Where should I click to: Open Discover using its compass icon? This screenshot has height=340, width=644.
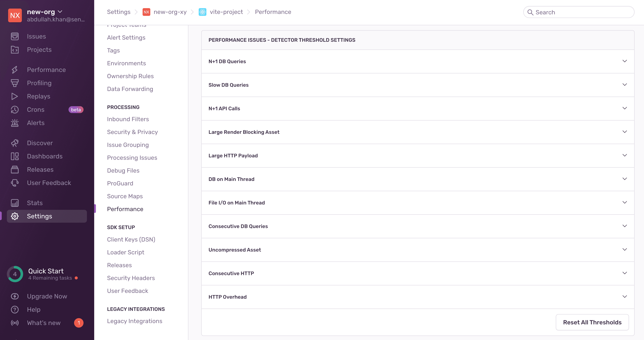15,143
